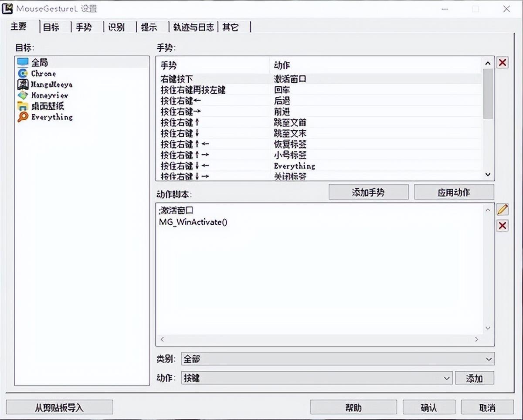
Task: Click the 跳至文末 action cell
Action: (290, 133)
